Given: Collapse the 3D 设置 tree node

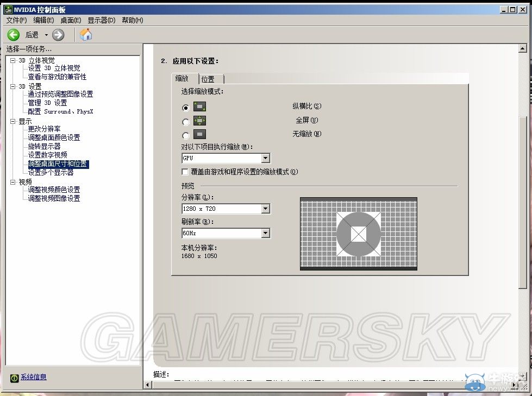Looking at the screenshot, I should 13,86.
